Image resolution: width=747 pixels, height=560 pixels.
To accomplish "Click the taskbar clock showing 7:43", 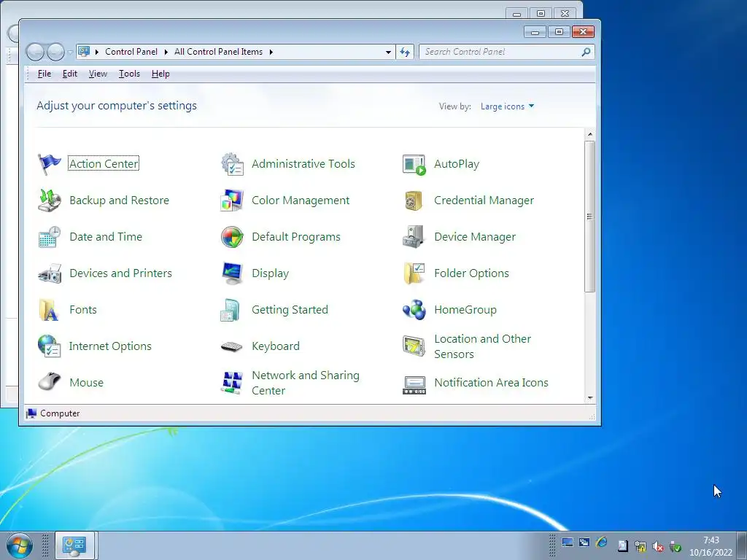I will [711, 546].
